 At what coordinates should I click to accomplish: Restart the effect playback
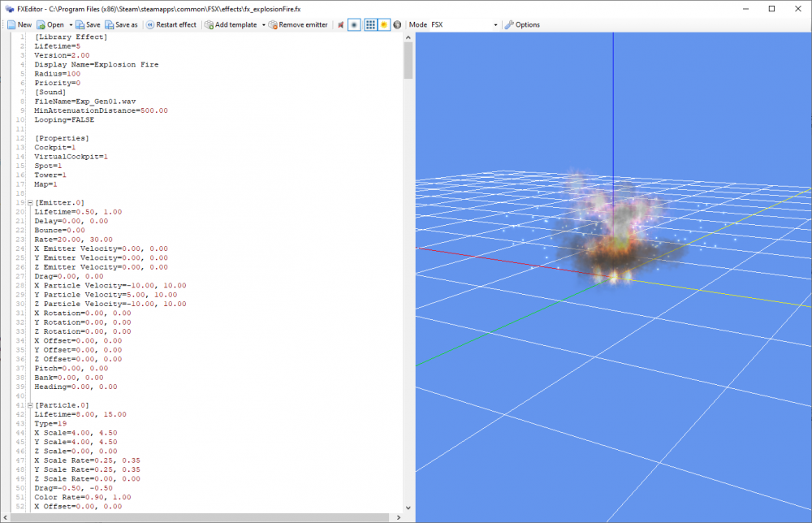tap(171, 24)
